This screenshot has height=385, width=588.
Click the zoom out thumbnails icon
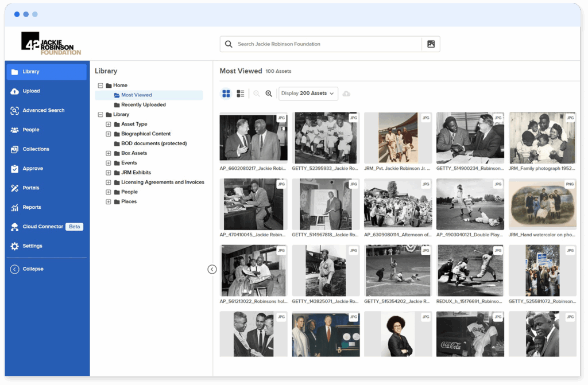click(257, 94)
